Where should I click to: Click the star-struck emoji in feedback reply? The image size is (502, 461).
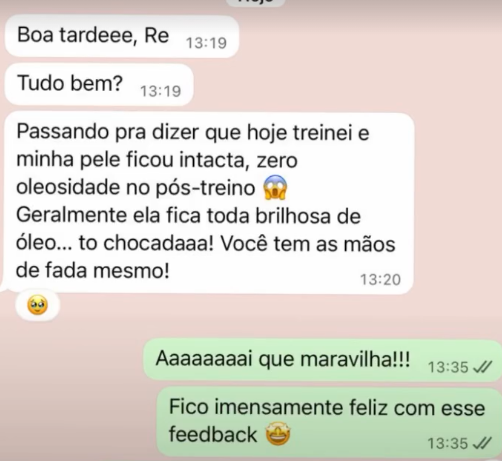point(278,434)
